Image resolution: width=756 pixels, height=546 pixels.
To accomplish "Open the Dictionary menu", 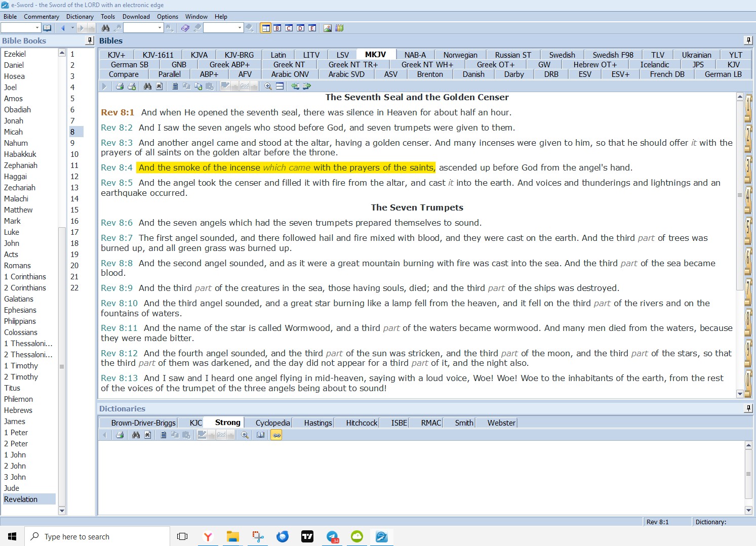I will click(x=80, y=16).
